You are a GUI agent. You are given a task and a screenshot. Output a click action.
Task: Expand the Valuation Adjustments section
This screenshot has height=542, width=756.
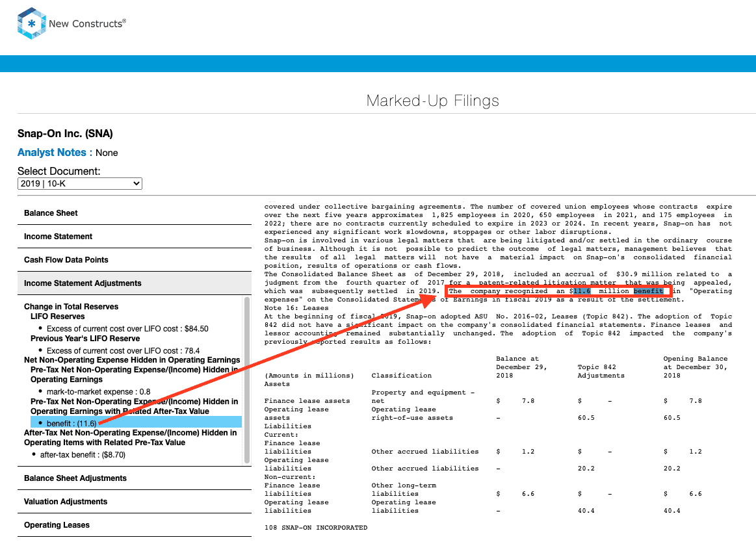(x=135, y=502)
